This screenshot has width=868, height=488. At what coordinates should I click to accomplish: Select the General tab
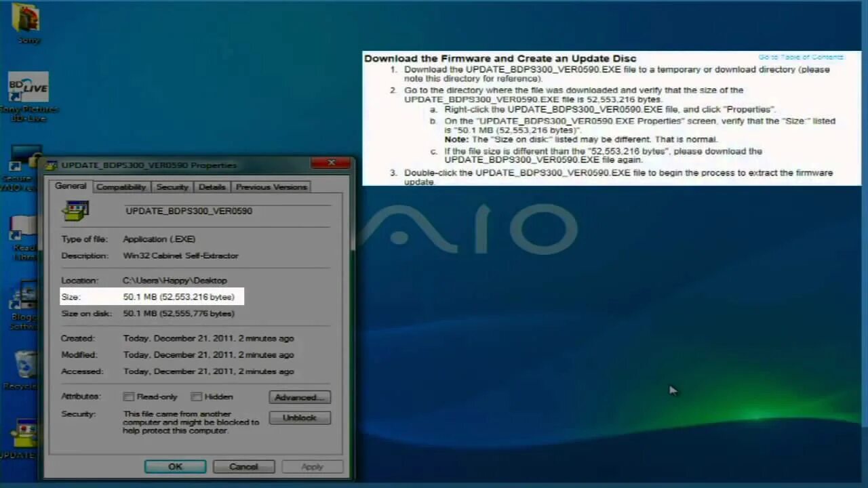tap(71, 186)
